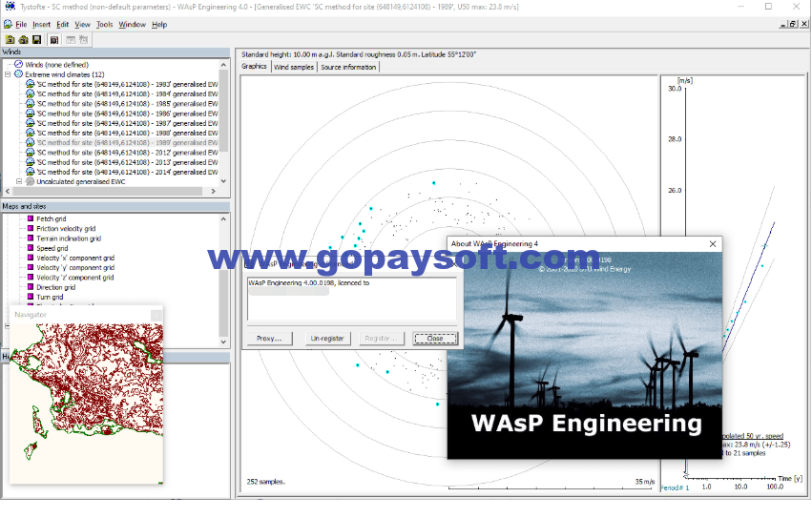Open the Tools menu
Screen dimensions: 812x518
click(105, 25)
